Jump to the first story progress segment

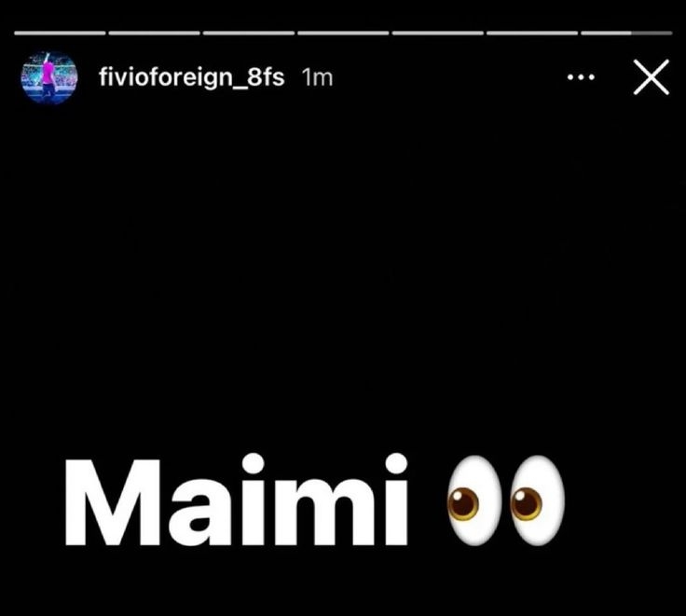point(60,33)
